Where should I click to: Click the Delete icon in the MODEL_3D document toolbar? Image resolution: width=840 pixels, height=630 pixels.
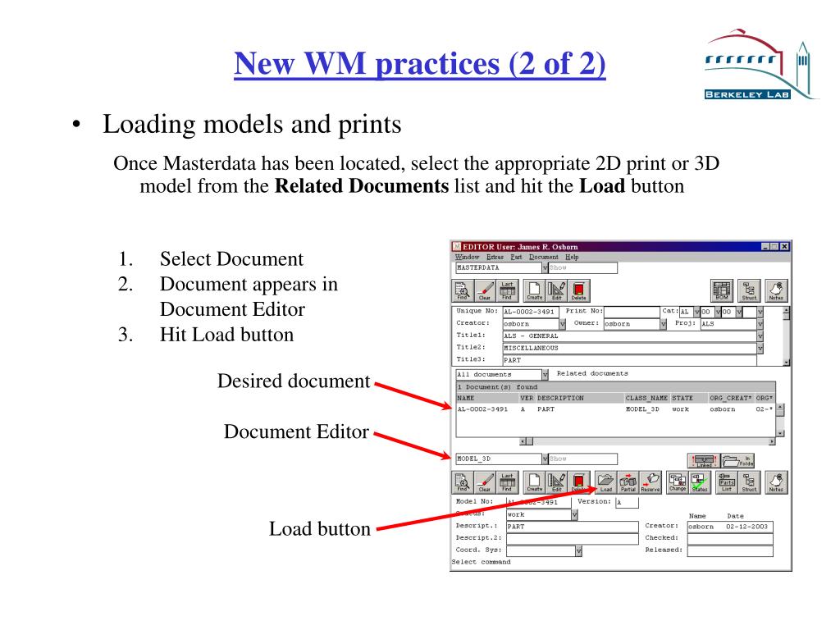coord(578,482)
